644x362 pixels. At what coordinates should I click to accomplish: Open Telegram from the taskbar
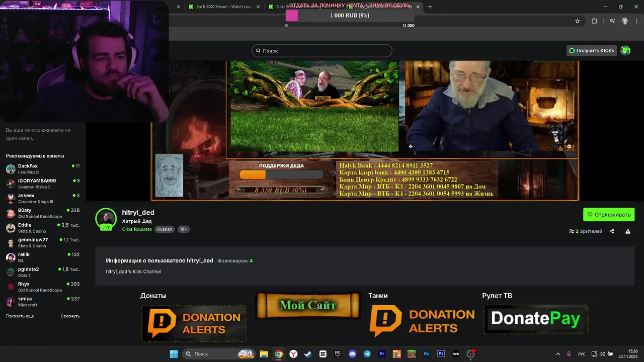[x=367, y=354]
